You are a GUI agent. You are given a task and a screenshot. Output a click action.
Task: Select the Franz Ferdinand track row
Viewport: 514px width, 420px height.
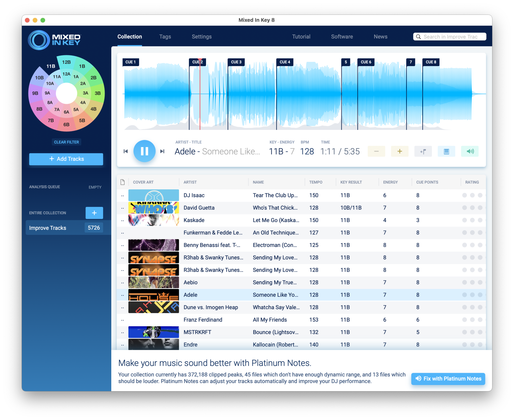(x=301, y=320)
